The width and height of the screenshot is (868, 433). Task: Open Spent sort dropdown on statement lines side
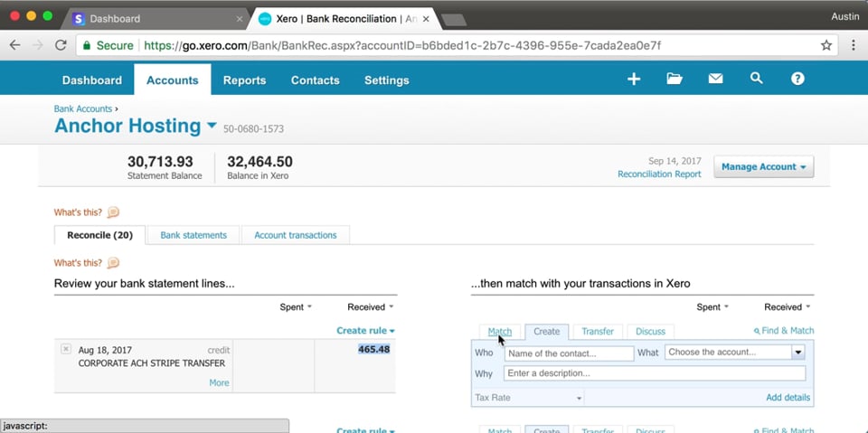click(296, 306)
